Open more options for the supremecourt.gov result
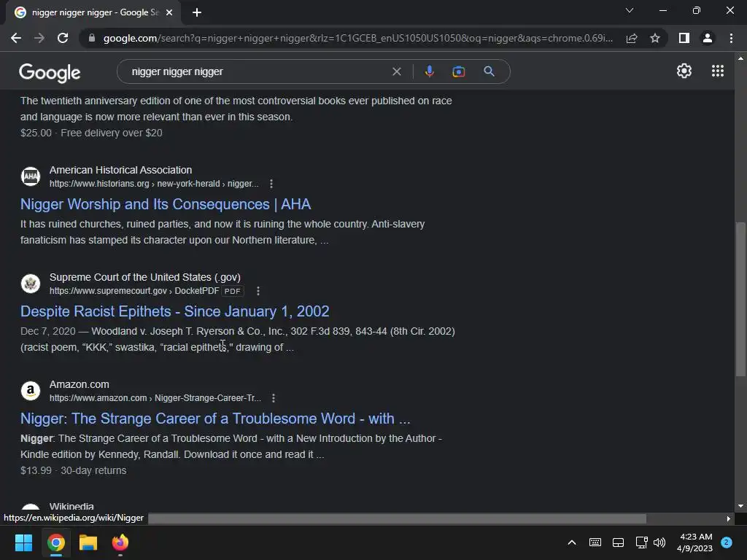The width and height of the screenshot is (747, 560). (x=258, y=291)
